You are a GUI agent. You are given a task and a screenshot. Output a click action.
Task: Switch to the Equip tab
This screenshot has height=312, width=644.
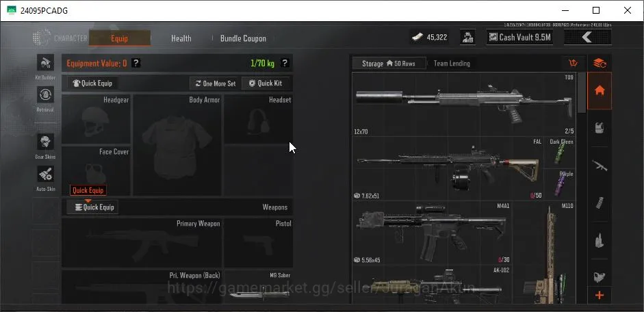coord(120,38)
